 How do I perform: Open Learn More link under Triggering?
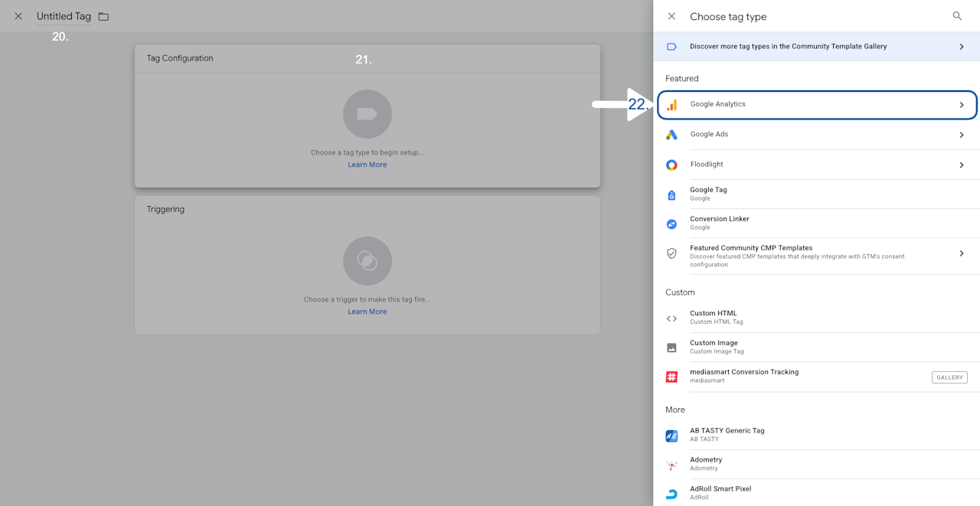(x=367, y=312)
